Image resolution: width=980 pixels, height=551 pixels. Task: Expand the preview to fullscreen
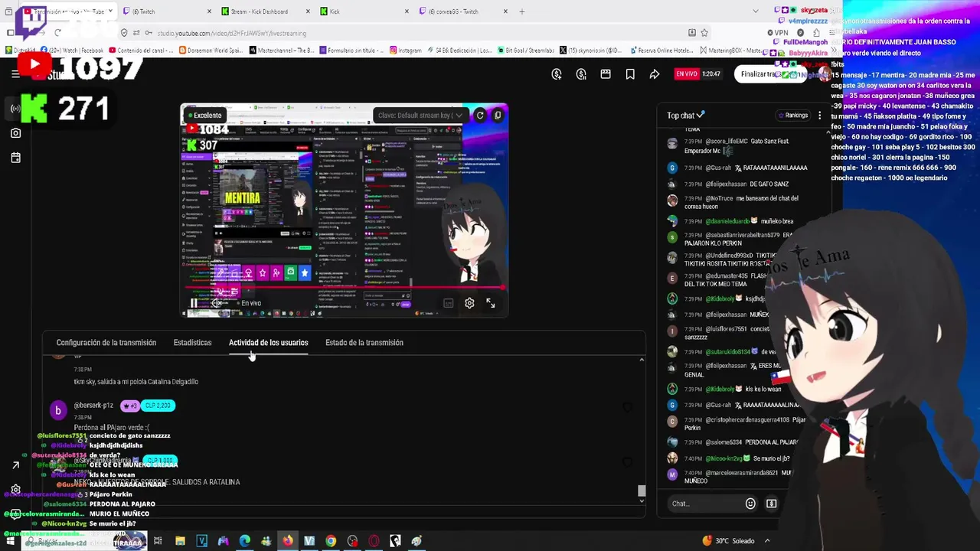point(491,304)
